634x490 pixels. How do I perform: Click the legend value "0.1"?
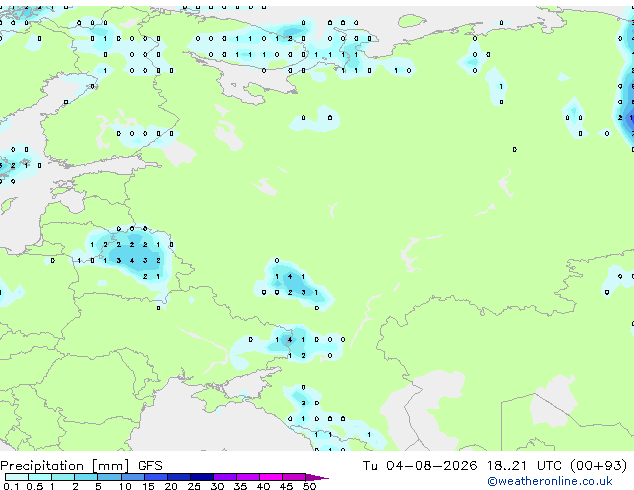point(11,486)
